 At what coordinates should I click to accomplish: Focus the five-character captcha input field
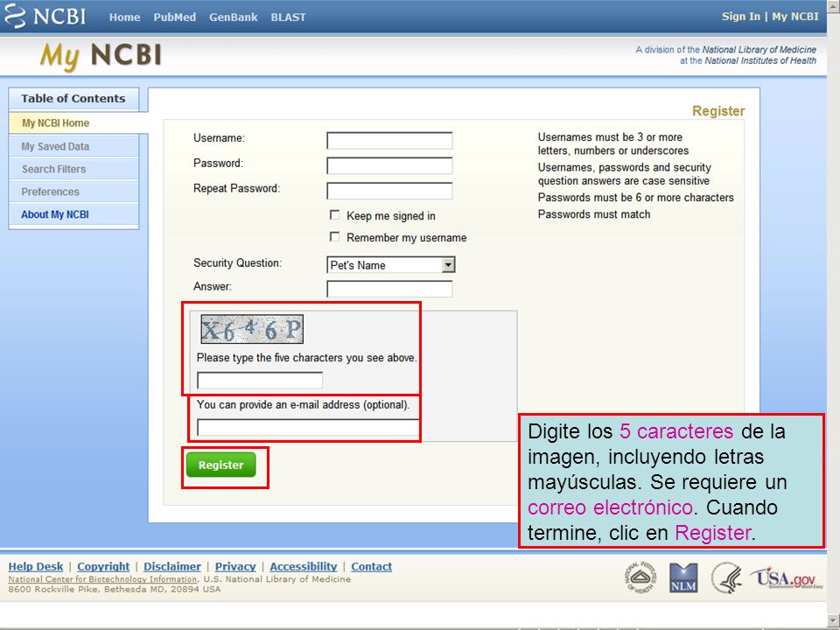coord(260,380)
